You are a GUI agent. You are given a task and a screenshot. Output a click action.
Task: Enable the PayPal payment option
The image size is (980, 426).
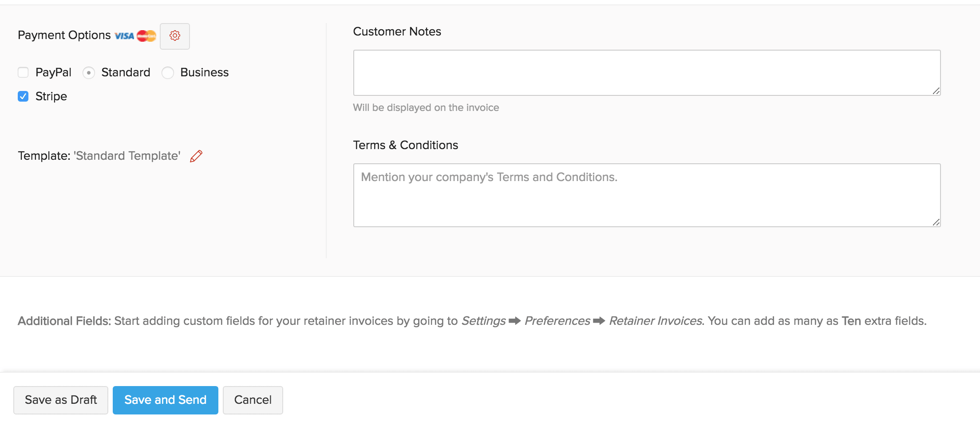tap(23, 72)
